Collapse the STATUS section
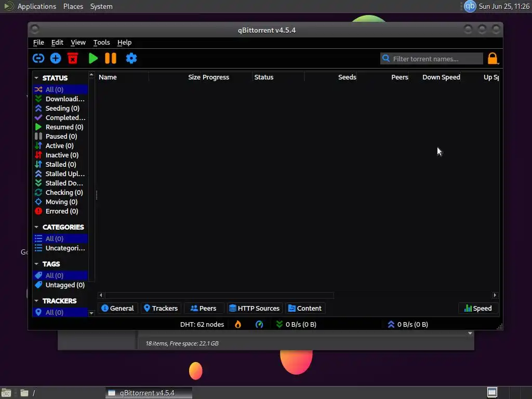This screenshot has height=399, width=532. (x=36, y=78)
